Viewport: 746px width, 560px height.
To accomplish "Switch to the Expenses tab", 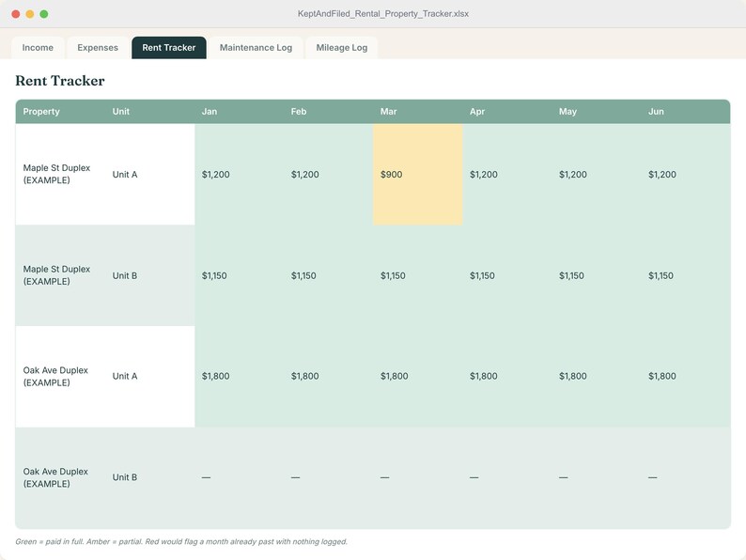I will click(x=98, y=48).
